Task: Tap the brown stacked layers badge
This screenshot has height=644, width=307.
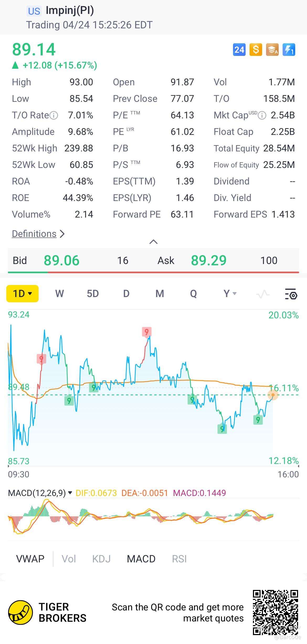Action: tap(272, 50)
